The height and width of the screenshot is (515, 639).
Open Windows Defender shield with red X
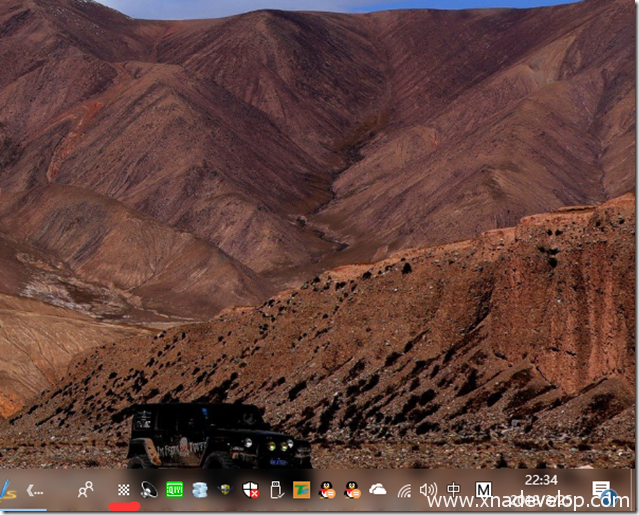[251, 490]
